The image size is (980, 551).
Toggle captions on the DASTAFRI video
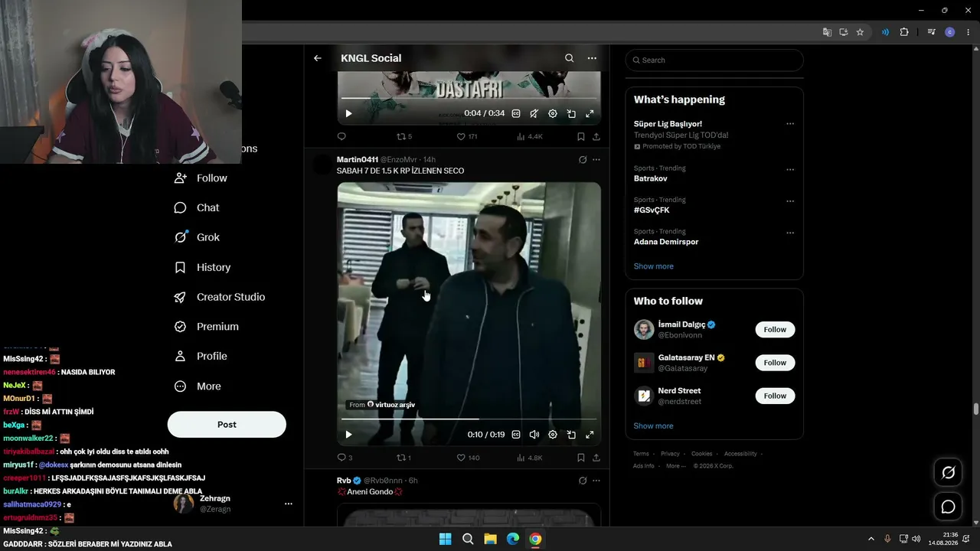(516, 113)
